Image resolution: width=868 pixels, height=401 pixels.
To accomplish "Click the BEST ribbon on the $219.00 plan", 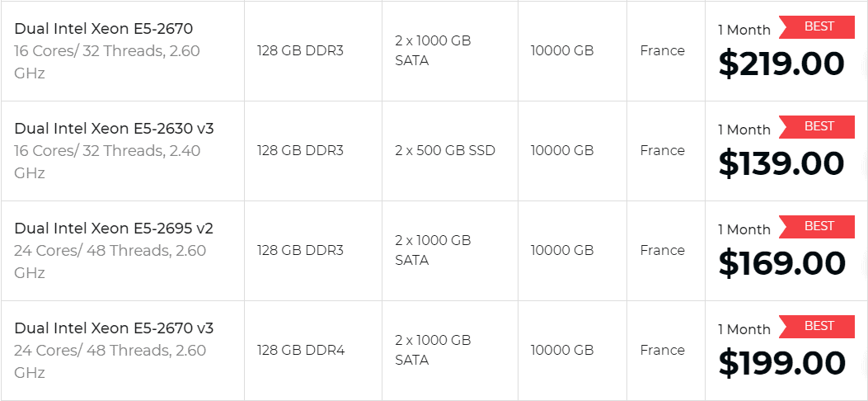I will tap(817, 27).
